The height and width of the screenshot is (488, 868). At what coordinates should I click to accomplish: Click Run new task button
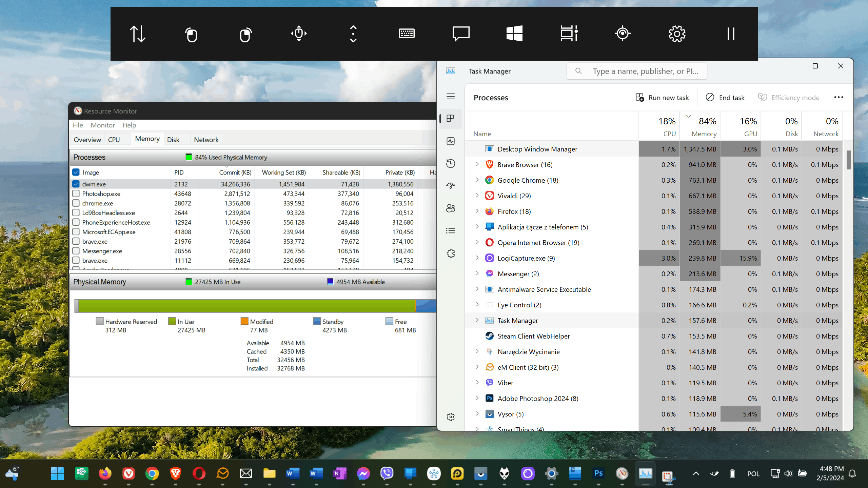tap(662, 98)
